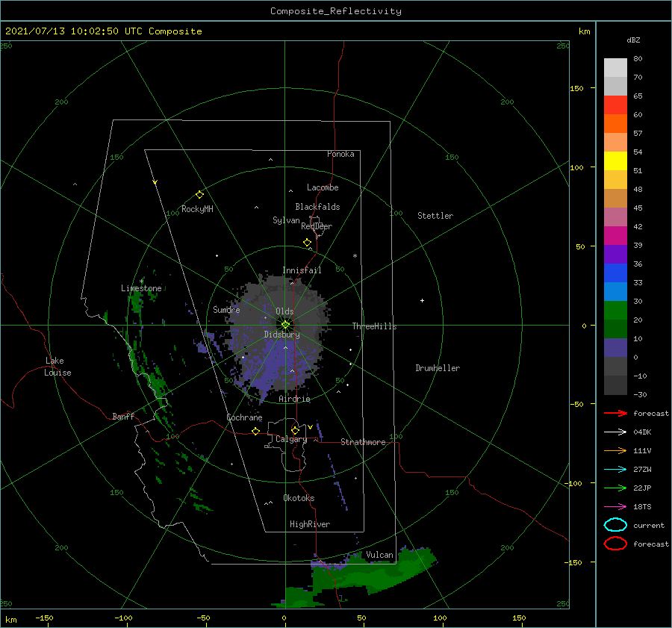
Task: Click the asterisk marker above Limestone
Action: (x=141, y=282)
